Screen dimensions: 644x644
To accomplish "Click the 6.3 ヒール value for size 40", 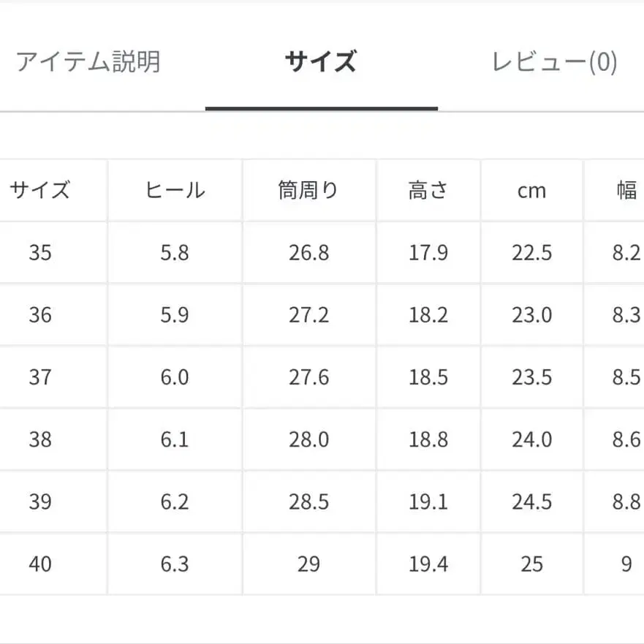I will tap(174, 564).
